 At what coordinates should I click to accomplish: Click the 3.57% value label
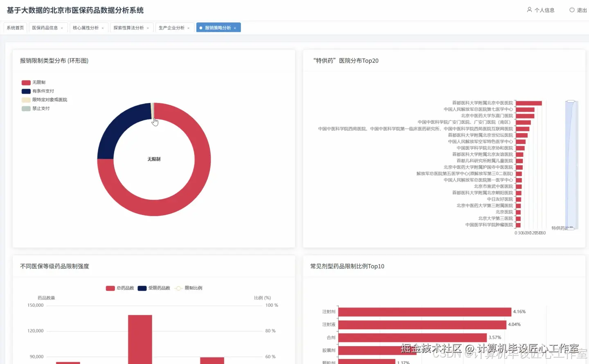(495, 338)
